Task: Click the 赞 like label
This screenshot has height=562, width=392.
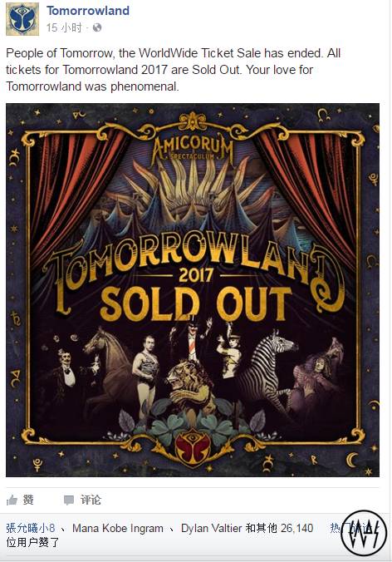Action: click(x=28, y=500)
